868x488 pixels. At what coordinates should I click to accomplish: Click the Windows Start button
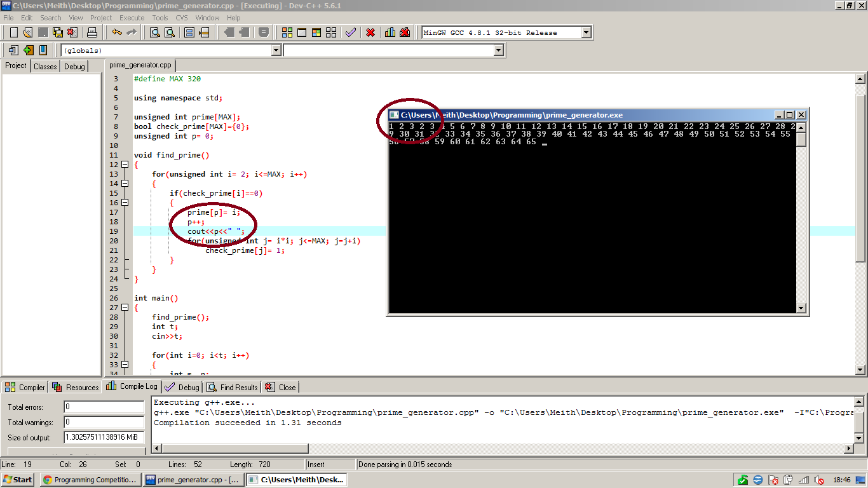point(18,480)
